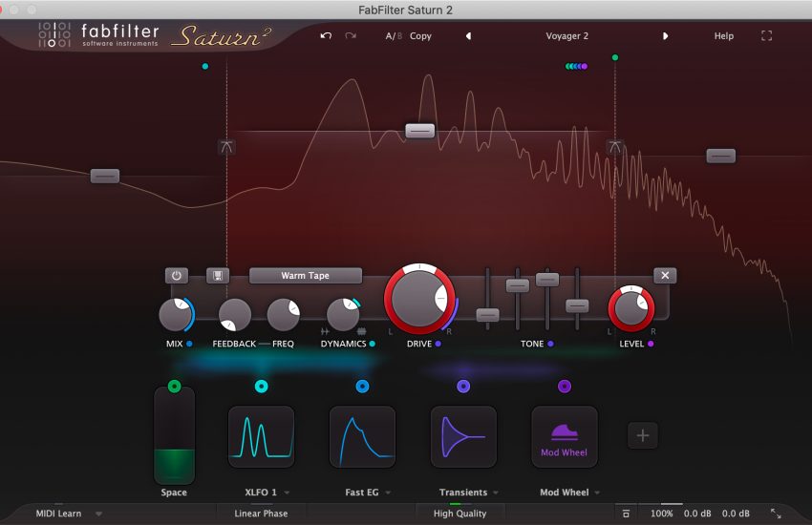The image size is (812, 525).
Task: Copy the A state to B
Action: [x=420, y=36]
